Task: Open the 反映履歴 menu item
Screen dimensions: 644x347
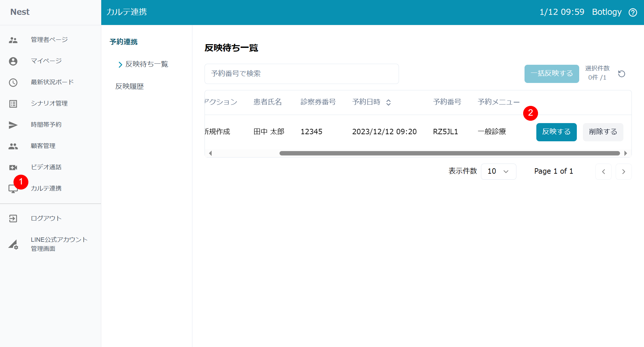Action: coord(130,87)
